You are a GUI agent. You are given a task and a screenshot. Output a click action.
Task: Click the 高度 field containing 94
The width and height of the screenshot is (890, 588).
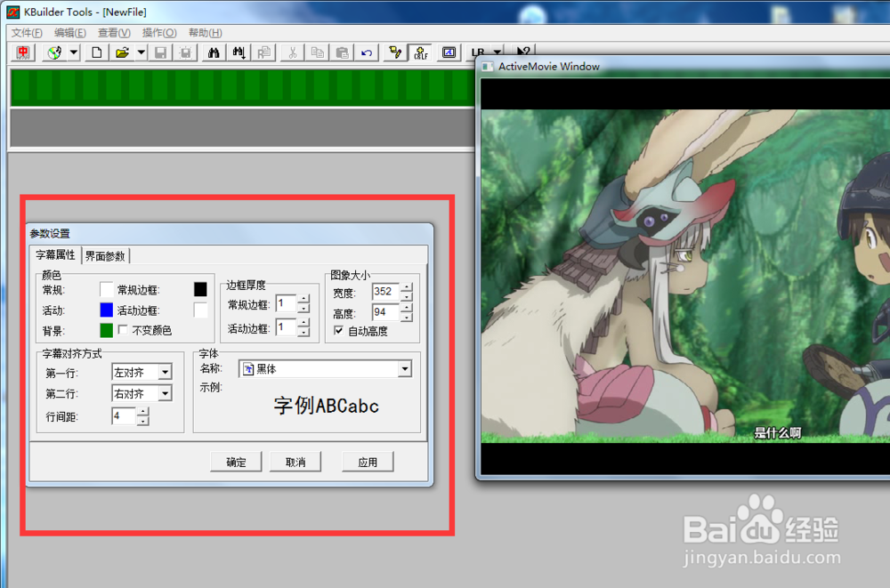pyautogui.click(x=386, y=312)
